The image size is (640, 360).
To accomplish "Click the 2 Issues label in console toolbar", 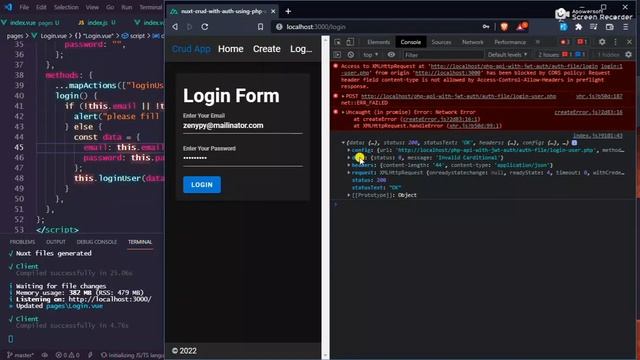I will click(548, 55).
